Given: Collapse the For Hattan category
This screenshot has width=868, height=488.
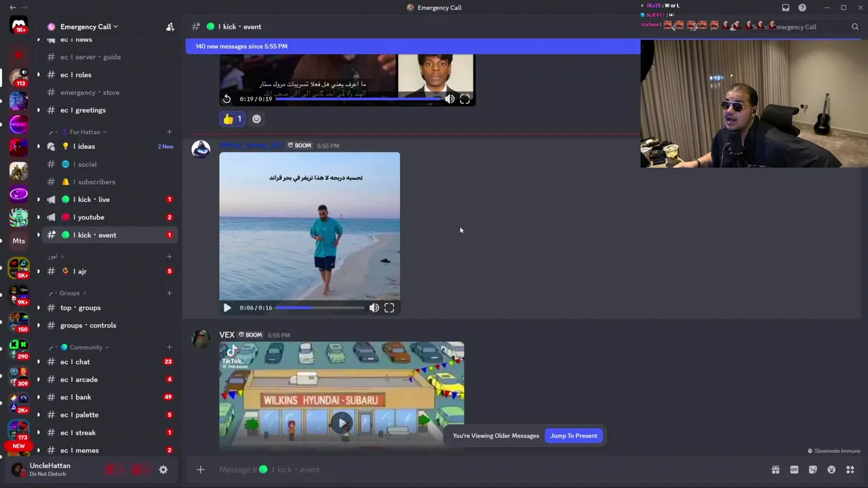Looking at the screenshot, I should 84,131.
